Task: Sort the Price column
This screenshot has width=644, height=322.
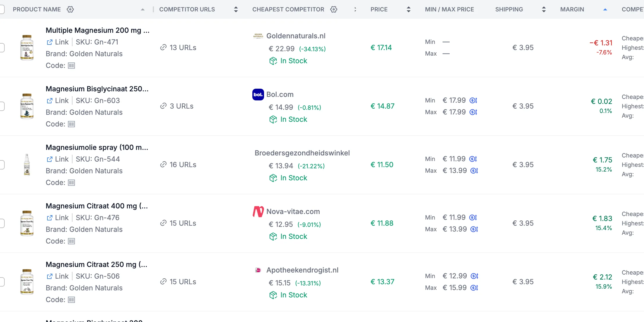Action: (x=409, y=9)
